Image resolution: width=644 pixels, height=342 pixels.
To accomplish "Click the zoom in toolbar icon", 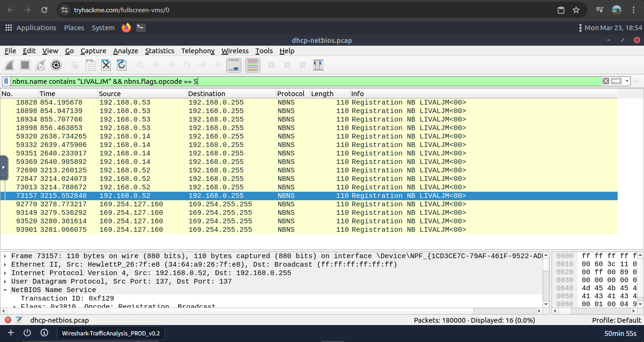I will tap(272, 65).
